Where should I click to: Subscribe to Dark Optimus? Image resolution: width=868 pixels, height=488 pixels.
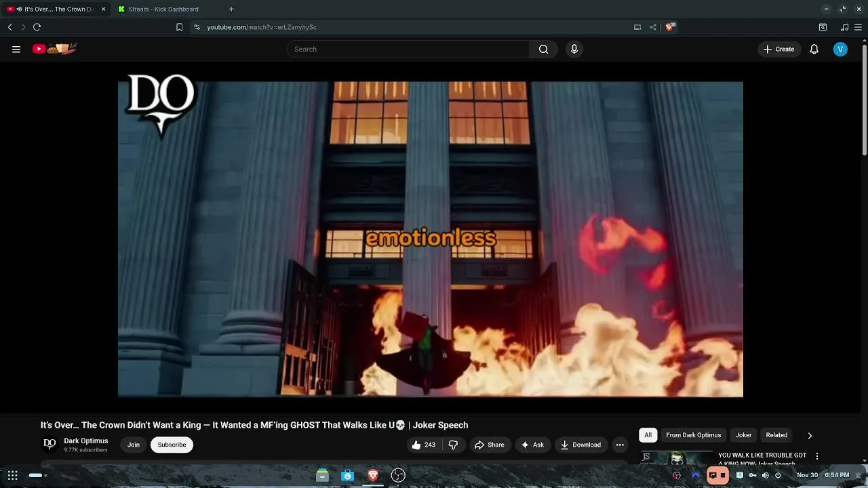[172, 445]
